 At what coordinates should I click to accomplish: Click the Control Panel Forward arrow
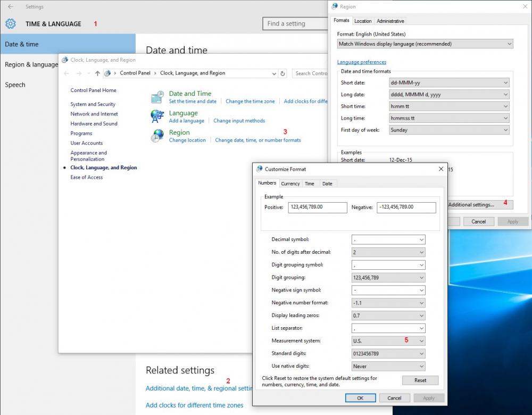point(79,73)
